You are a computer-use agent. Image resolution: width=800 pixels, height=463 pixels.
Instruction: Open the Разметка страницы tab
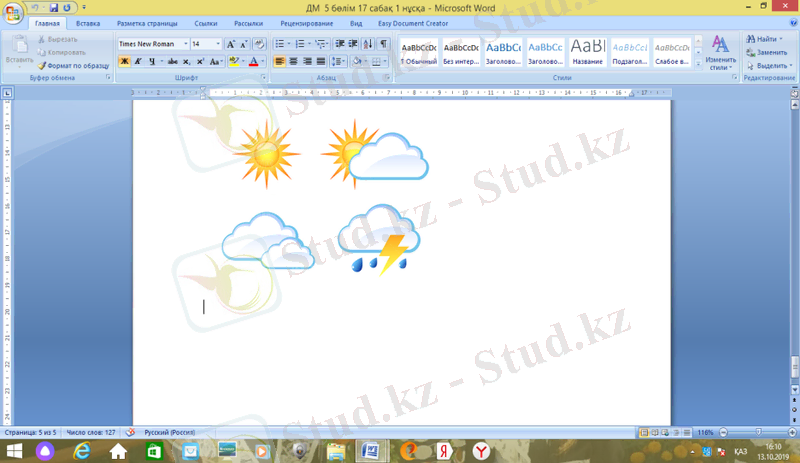pyautogui.click(x=146, y=22)
